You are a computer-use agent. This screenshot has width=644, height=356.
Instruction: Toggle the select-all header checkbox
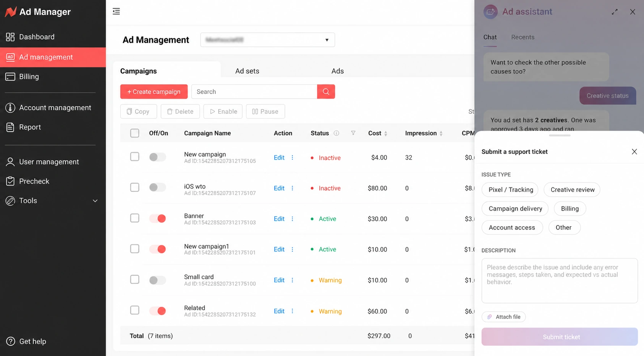pyautogui.click(x=134, y=133)
